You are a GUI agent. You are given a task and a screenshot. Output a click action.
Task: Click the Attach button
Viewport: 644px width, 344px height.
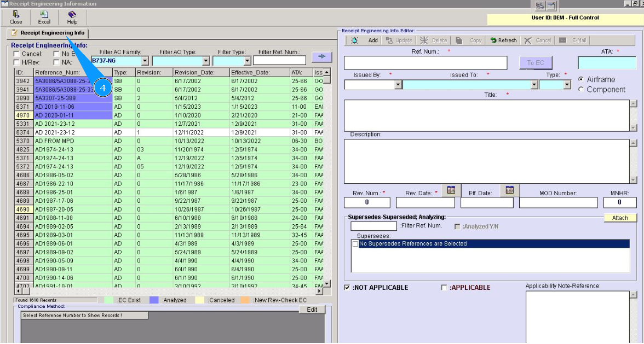[620, 218]
